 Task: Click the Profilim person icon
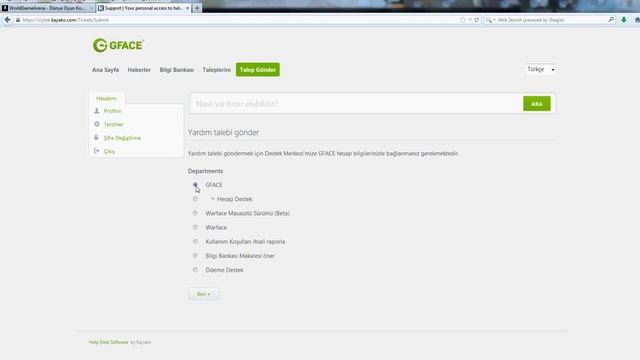point(97,111)
